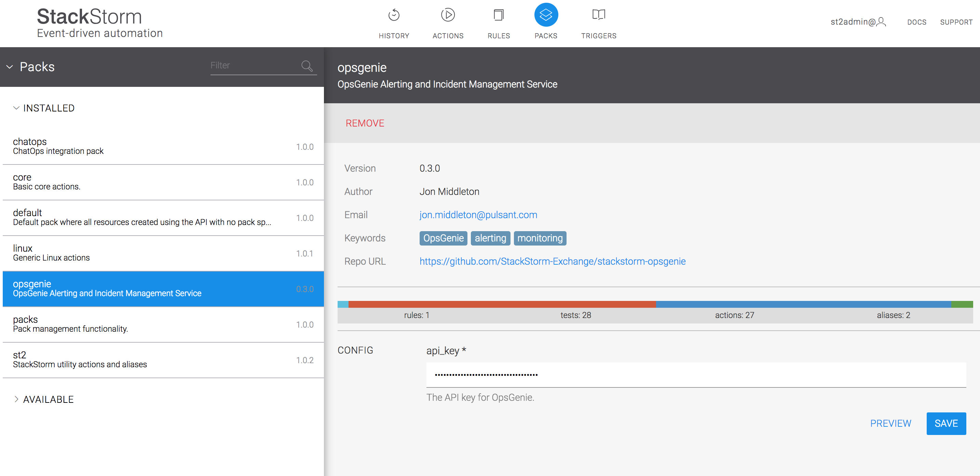Click the jon.middleton@pulsant.com email link

tap(478, 215)
